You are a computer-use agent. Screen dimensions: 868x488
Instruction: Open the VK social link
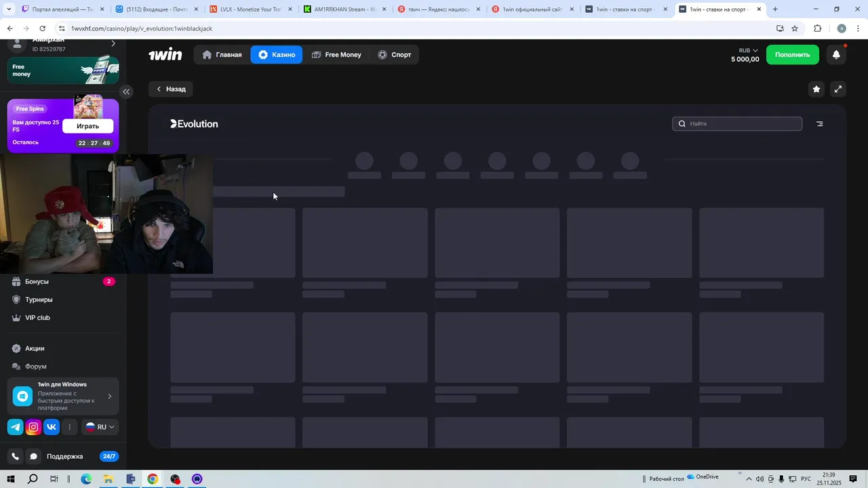pos(52,427)
